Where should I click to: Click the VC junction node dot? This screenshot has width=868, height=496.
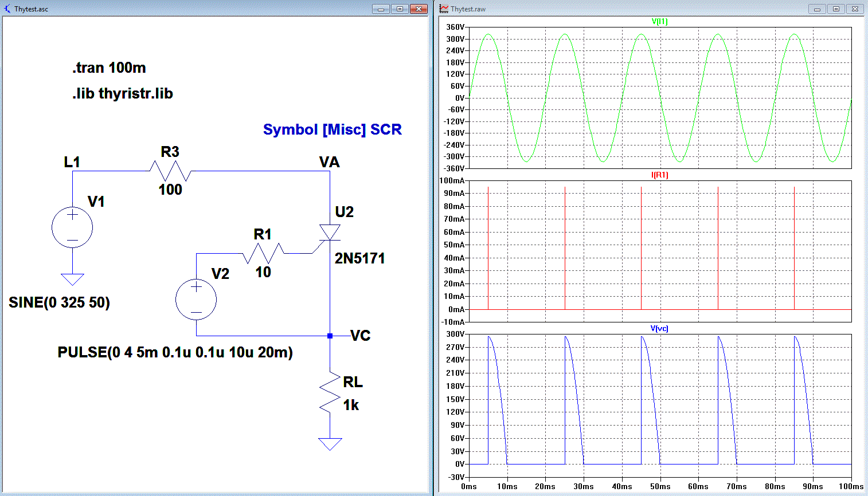330,336
